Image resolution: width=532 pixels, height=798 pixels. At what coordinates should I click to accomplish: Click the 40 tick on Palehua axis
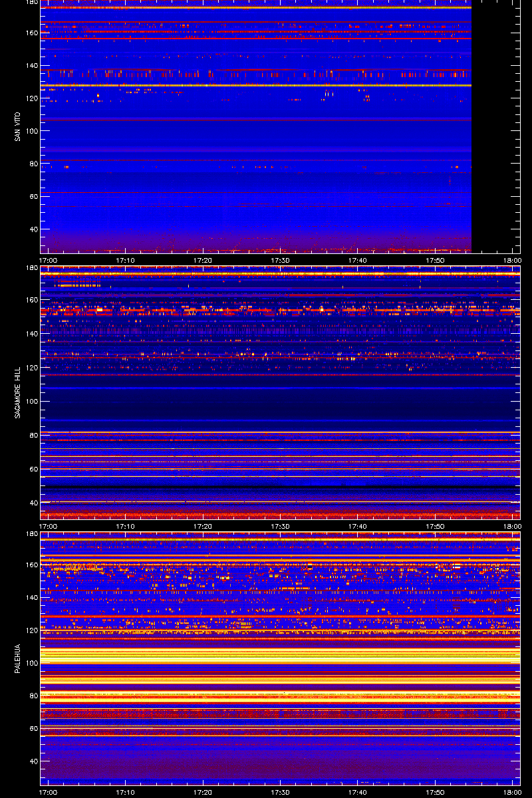pyautogui.click(x=33, y=761)
